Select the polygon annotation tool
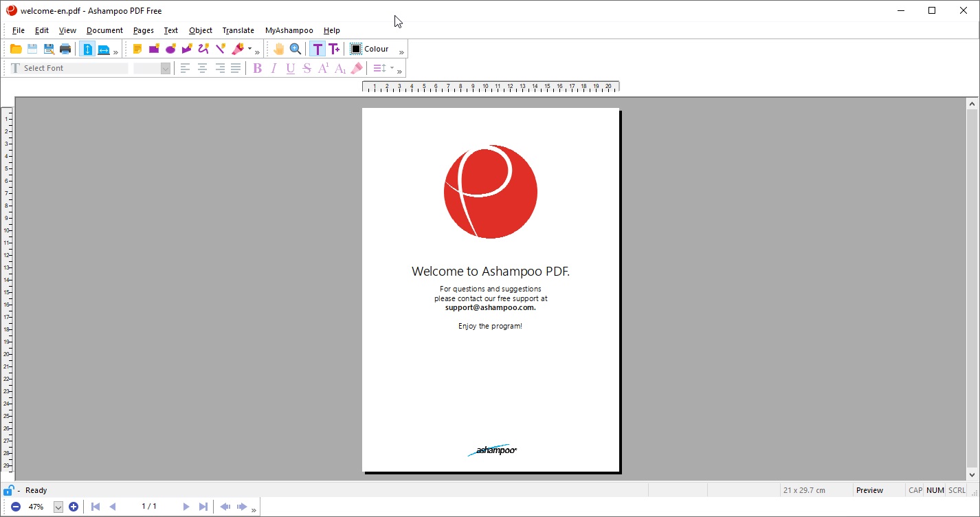This screenshot has width=980, height=517. [x=187, y=49]
